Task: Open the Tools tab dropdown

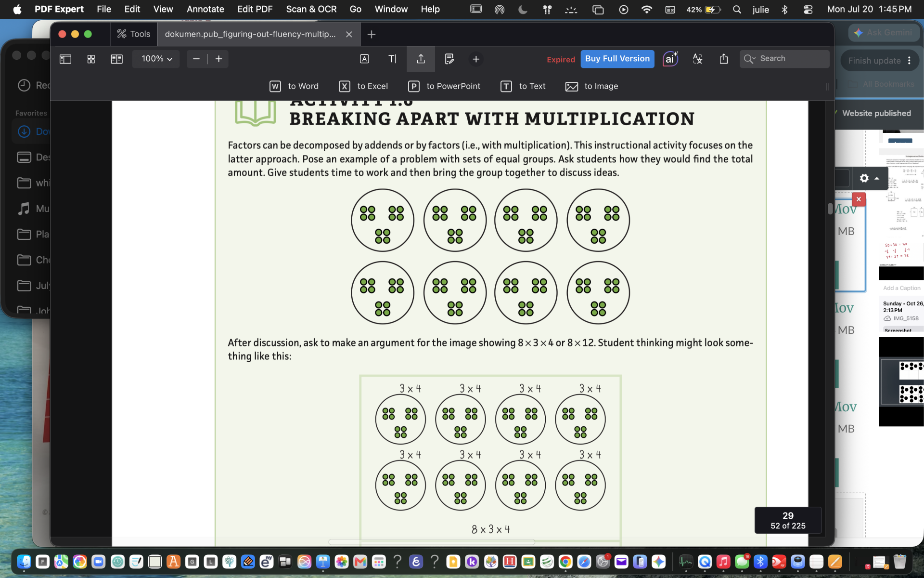Action: click(x=134, y=34)
